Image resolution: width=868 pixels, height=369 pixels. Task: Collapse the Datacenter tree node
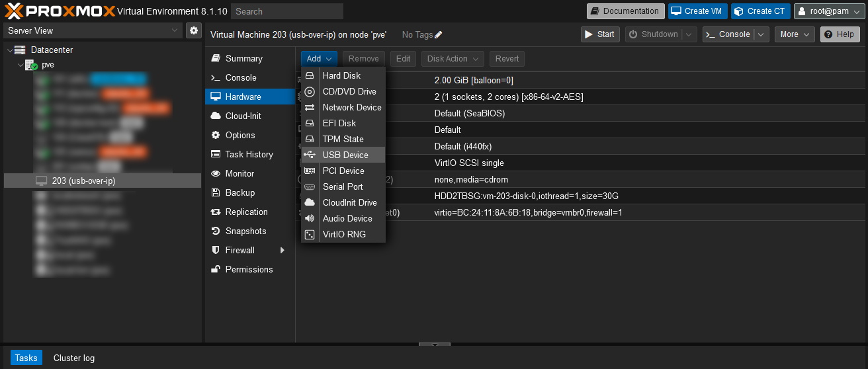tap(9, 50)
